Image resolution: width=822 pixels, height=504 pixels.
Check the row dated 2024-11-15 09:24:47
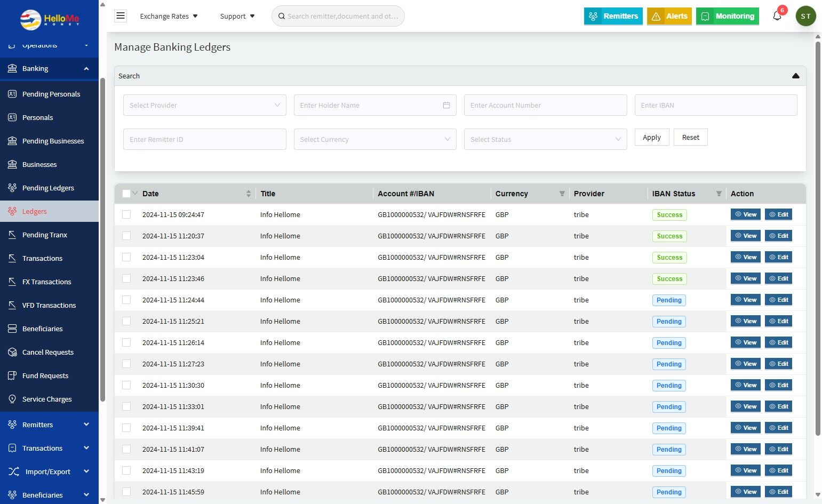tap(126, 214)
